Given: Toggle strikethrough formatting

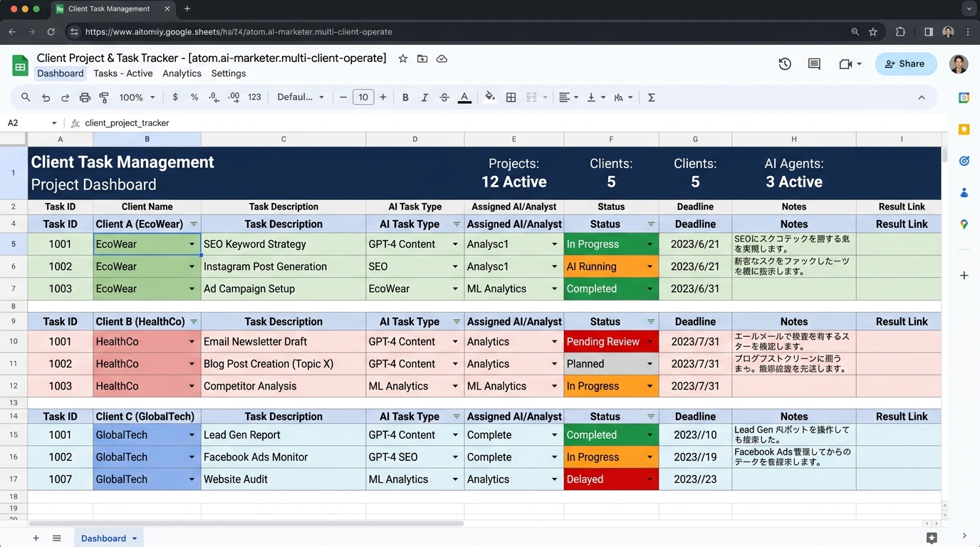Looking at the screenshot, I should coord(444,98).
